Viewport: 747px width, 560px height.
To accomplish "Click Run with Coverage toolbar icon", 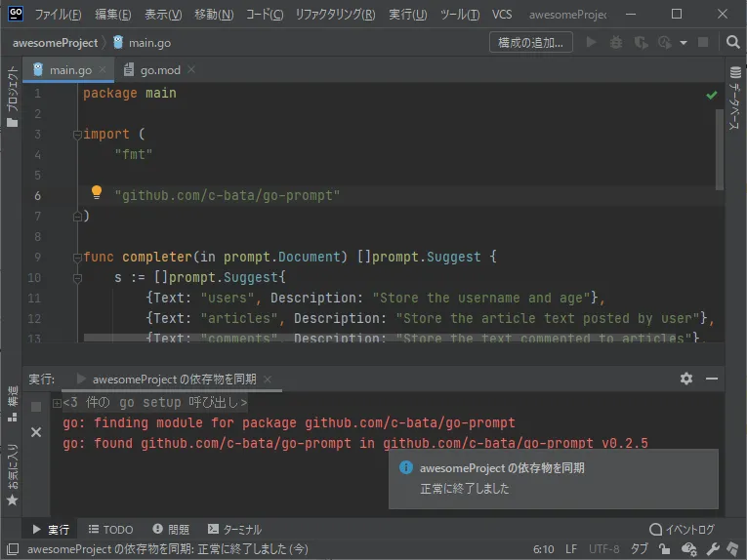I will (641, 42).
